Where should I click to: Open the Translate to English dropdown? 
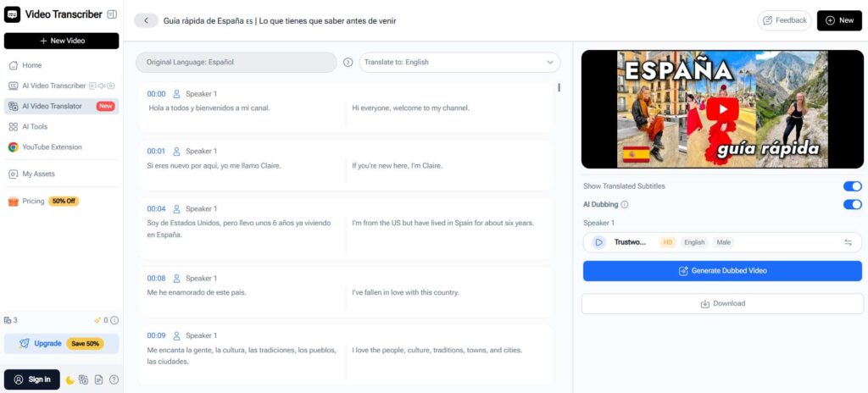459,63
